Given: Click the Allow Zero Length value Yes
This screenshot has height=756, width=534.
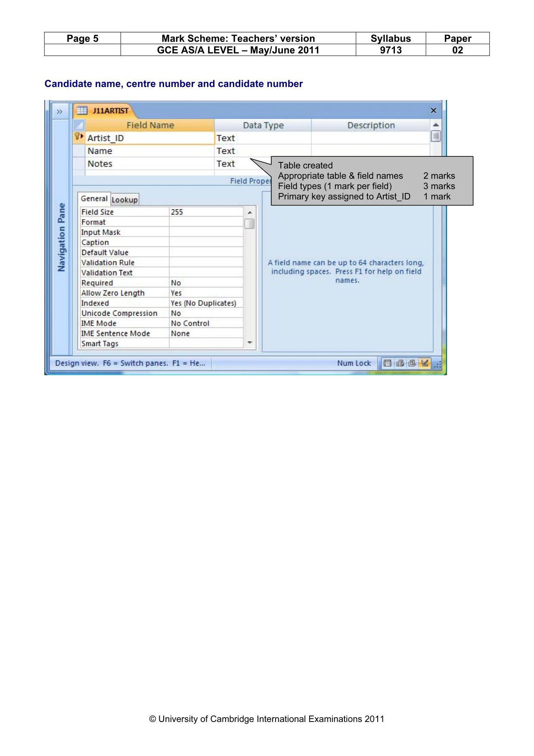Looking at the screenshot, I should (x=206, y=293).
